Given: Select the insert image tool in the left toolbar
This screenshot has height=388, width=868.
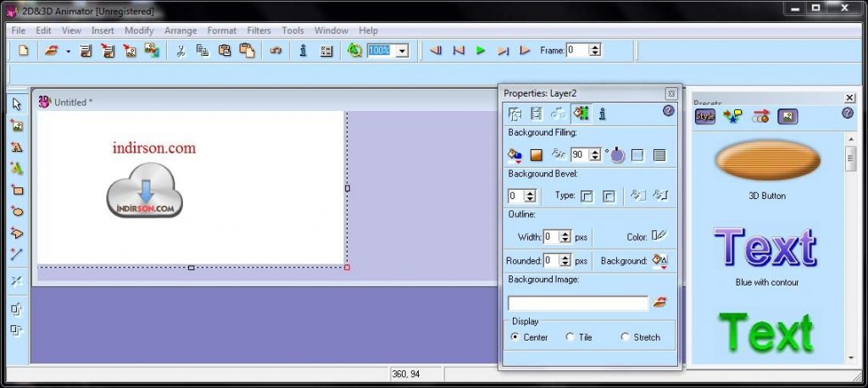Looking at the screenshot, I should [17, 125].
